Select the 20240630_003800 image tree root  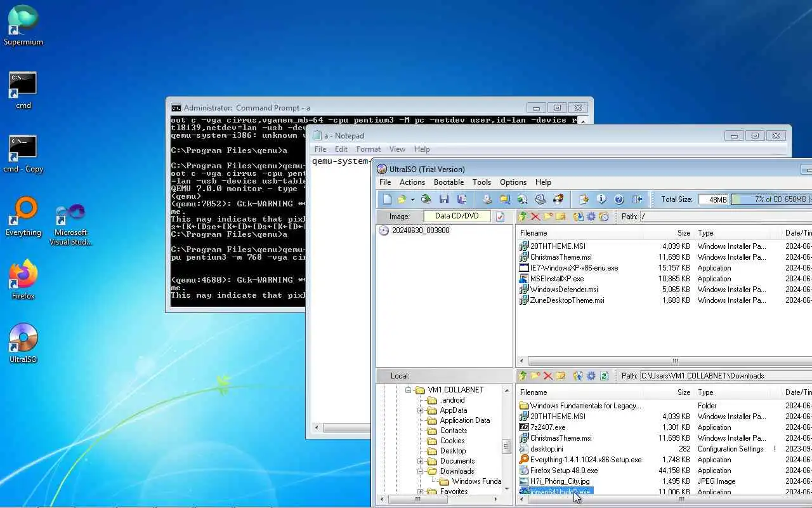pos(421,231)
